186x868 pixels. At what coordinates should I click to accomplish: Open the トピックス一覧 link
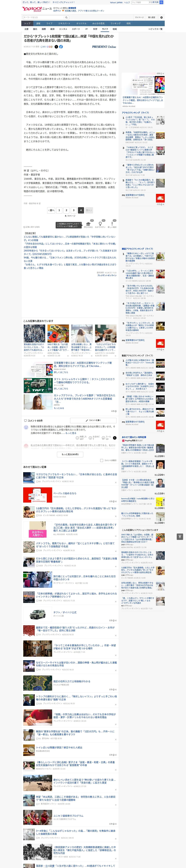(x=155, y=29)
